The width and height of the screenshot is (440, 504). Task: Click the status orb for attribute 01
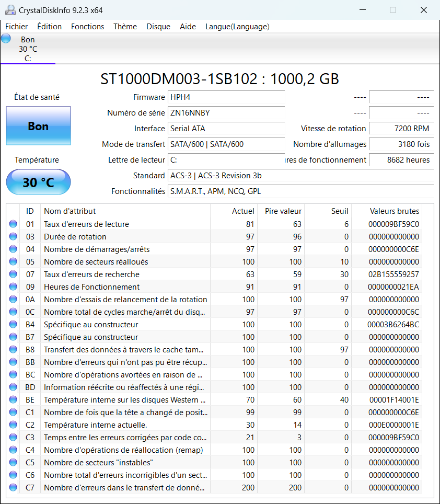(x=13, y=224)
